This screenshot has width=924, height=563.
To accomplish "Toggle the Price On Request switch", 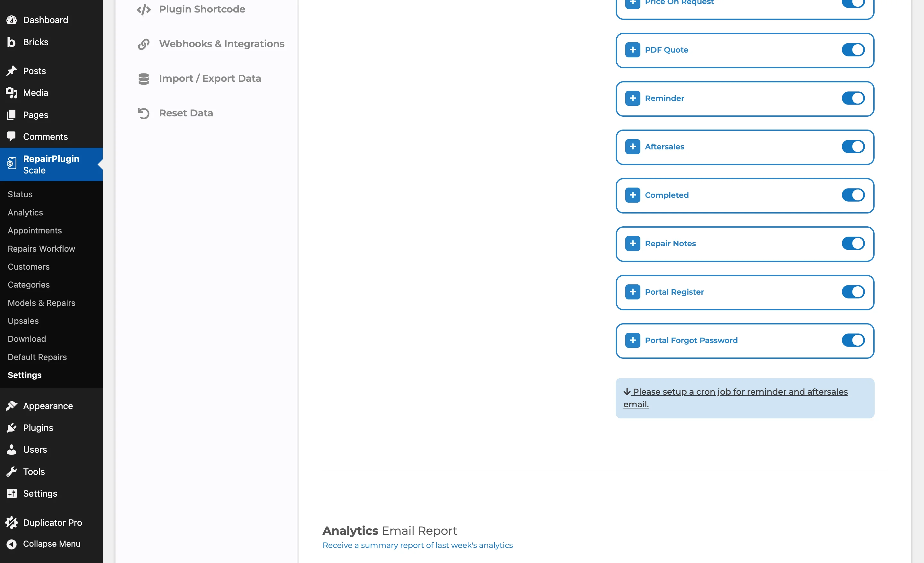I will click(x=853, y=3).
